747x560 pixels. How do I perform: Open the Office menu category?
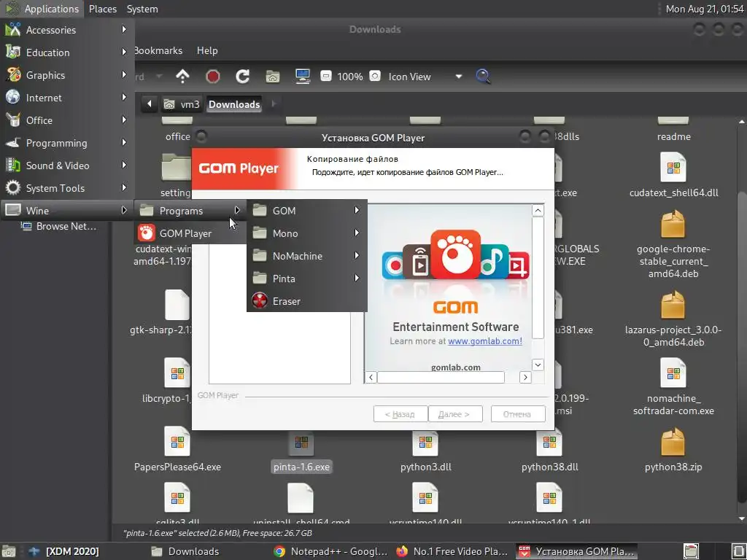(x=66, y=120)
